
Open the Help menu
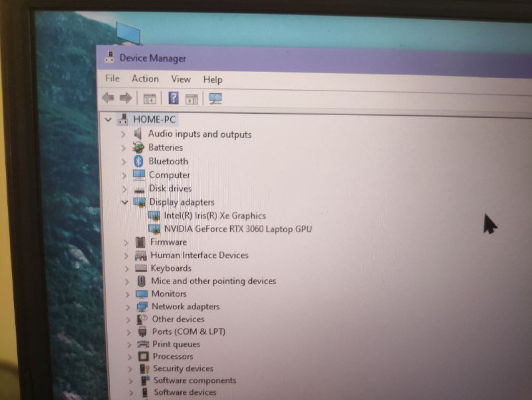(x=213, y=80)
